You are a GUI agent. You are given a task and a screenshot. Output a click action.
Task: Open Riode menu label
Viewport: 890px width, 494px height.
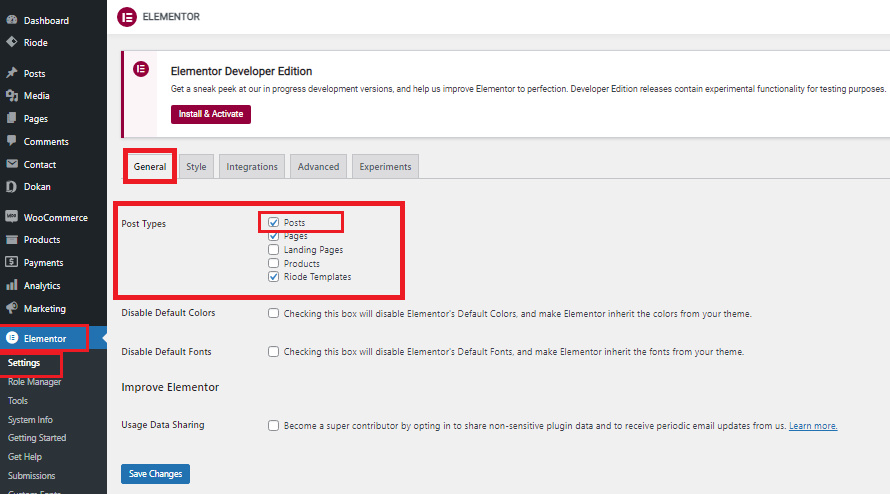click(36, 43)
